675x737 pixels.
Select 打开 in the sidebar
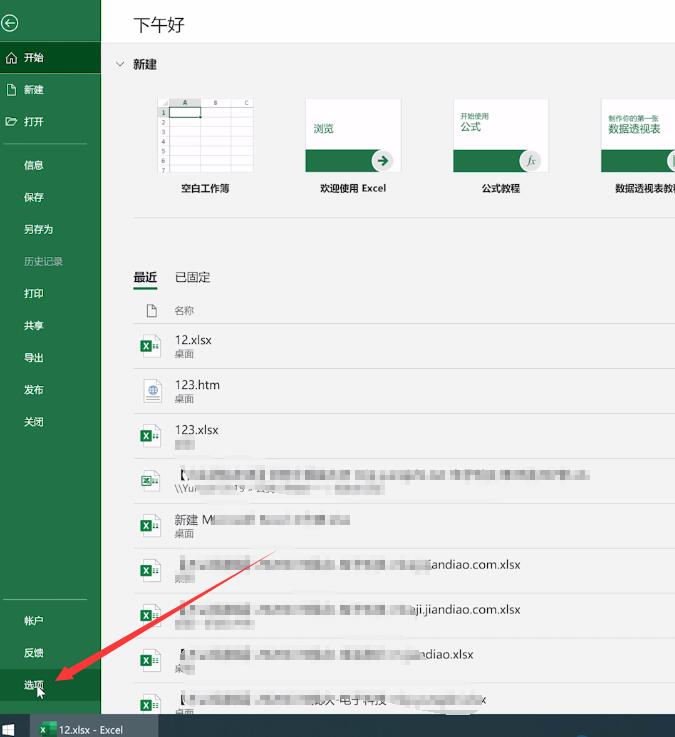pos(50,122)
